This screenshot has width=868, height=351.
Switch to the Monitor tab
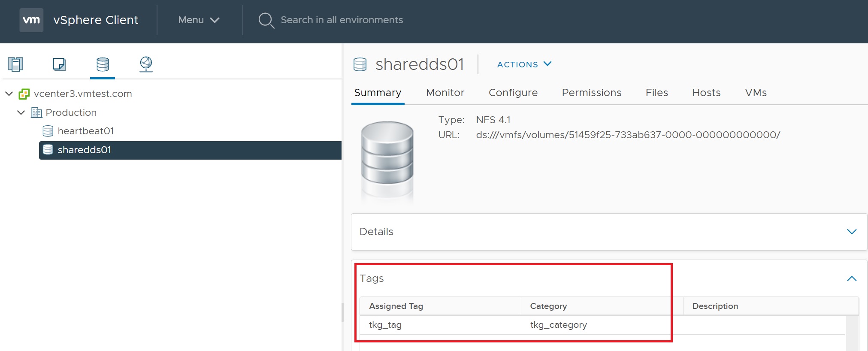(445, 93)
